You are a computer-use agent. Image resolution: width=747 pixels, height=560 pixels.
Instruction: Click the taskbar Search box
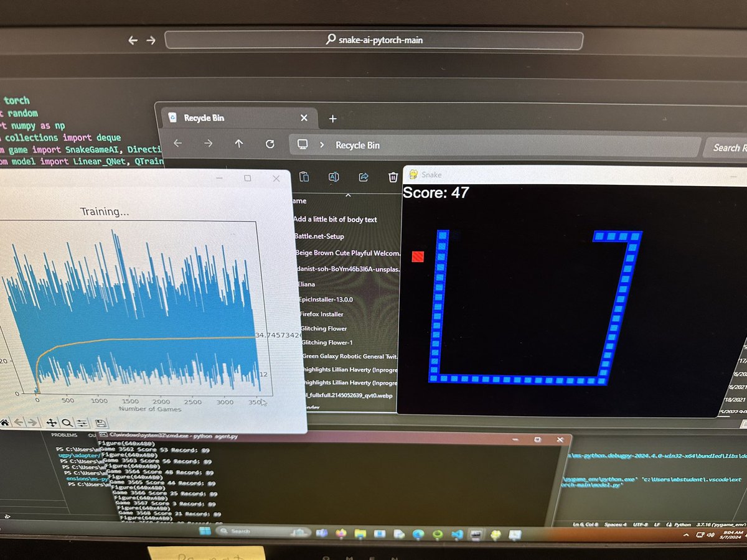(x=264, y=531)
